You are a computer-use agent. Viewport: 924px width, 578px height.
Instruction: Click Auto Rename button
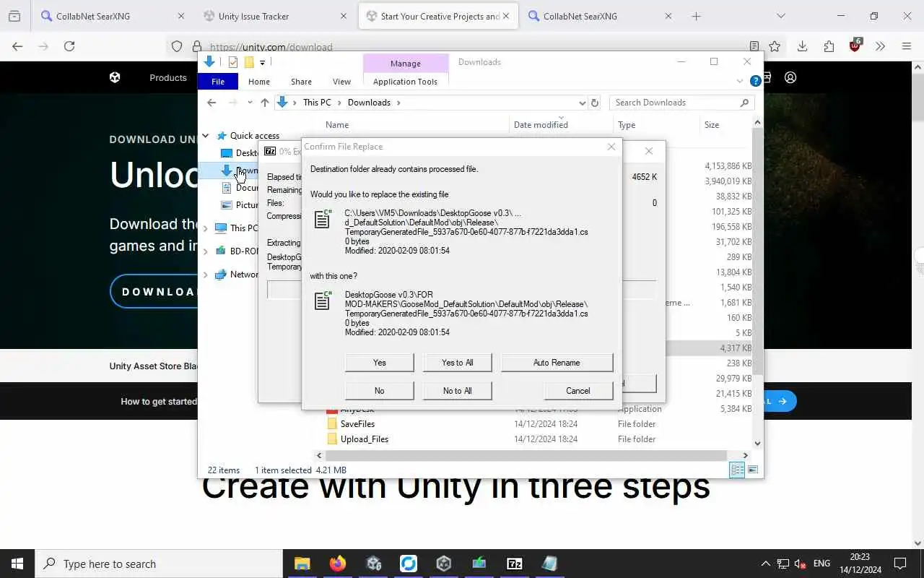[x=557, y=363]
